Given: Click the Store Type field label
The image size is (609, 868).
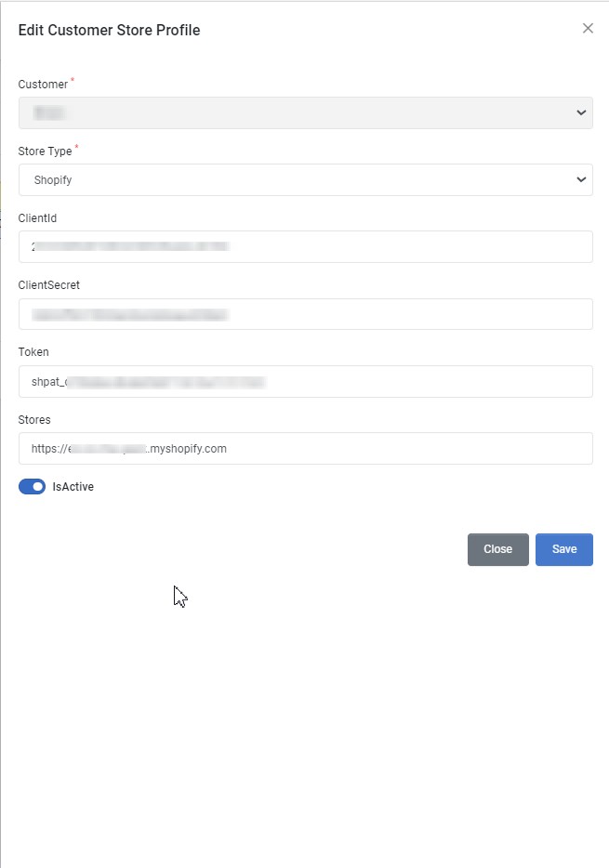Looking at the screenshot, I should click(46, 151).
